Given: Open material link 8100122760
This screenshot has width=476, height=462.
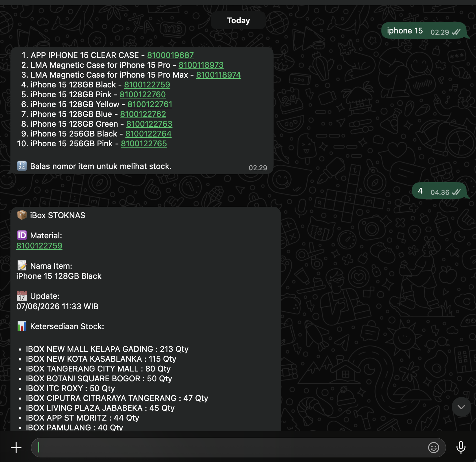Looking at the screenshot, I should click(x=143, y=94).
